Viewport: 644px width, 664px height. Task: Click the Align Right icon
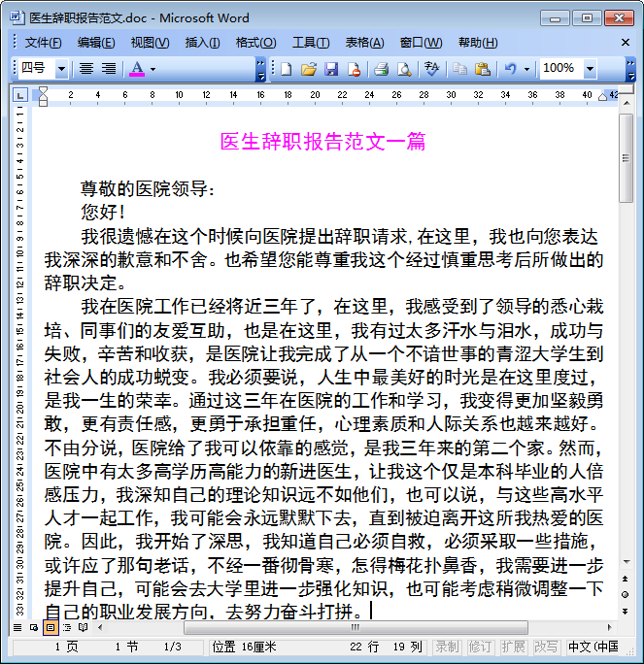point(109,68)
